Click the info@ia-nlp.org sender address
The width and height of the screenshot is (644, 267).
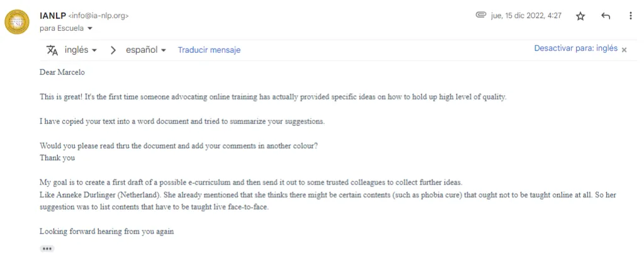coord(103,16)
